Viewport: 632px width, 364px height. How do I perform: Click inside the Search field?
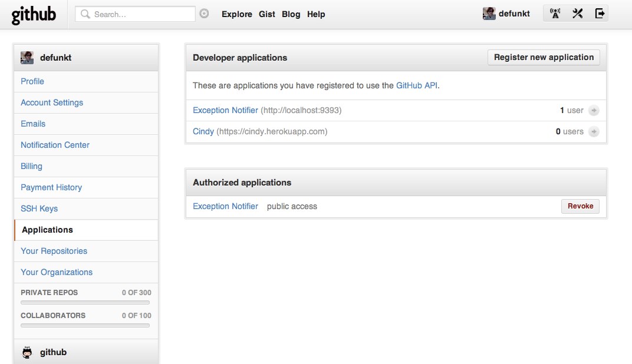(134, 12)
